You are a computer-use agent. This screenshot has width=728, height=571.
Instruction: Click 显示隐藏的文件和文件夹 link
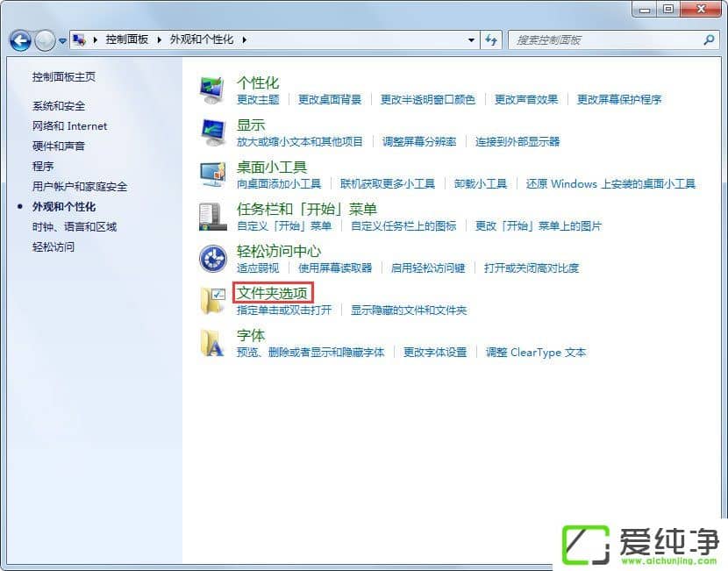[409, 310]
